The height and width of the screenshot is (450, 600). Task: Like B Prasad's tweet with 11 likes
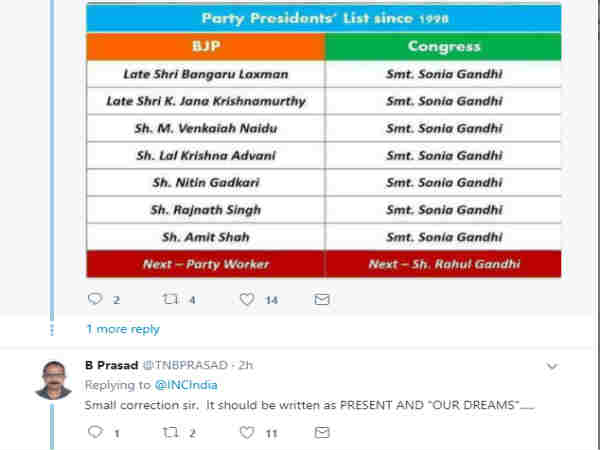point(247,432)
